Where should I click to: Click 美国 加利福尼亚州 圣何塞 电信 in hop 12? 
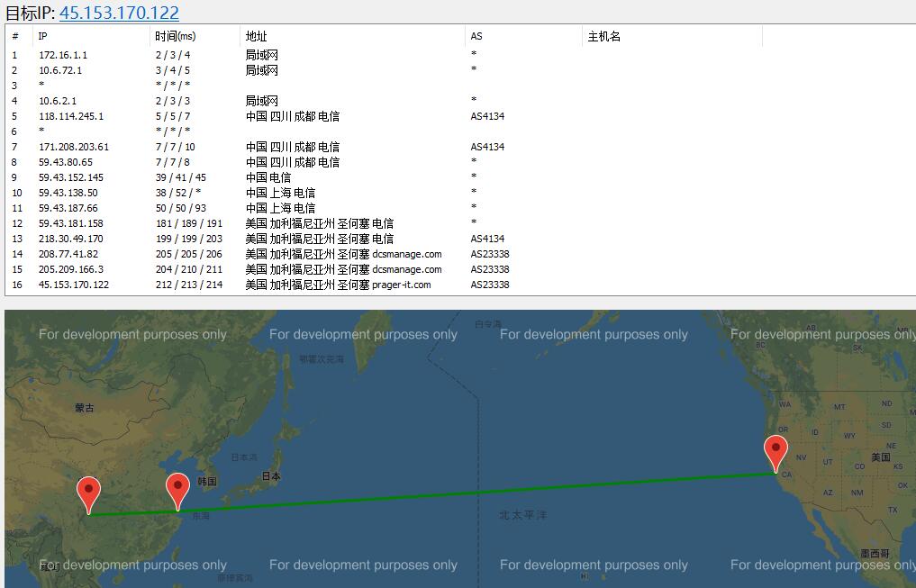tap(320, 223)
